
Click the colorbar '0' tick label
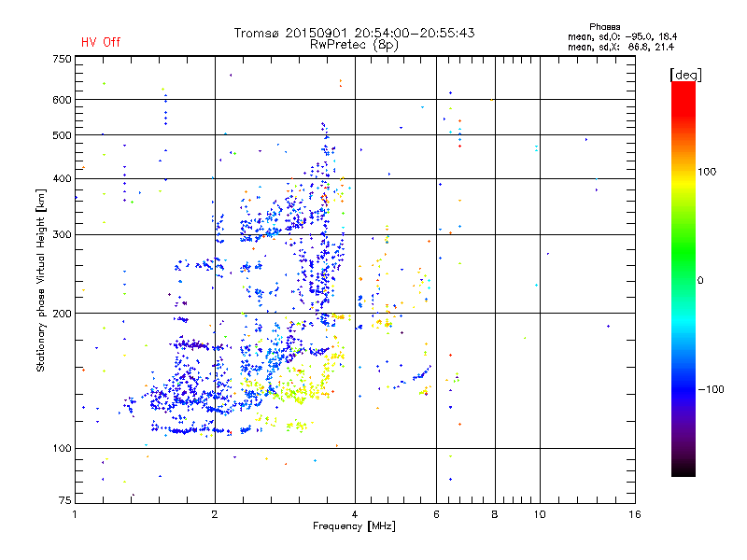coord(700,280)
